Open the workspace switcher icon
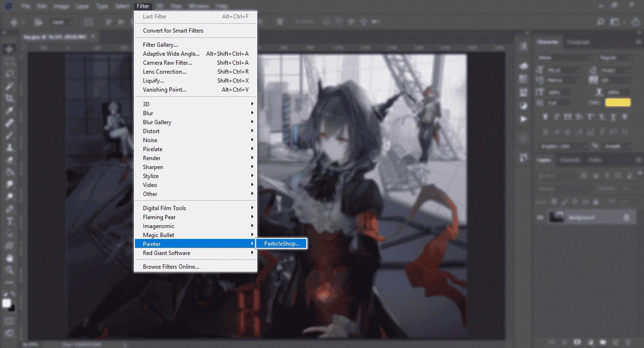644x348 pixels. click(615, 22)
